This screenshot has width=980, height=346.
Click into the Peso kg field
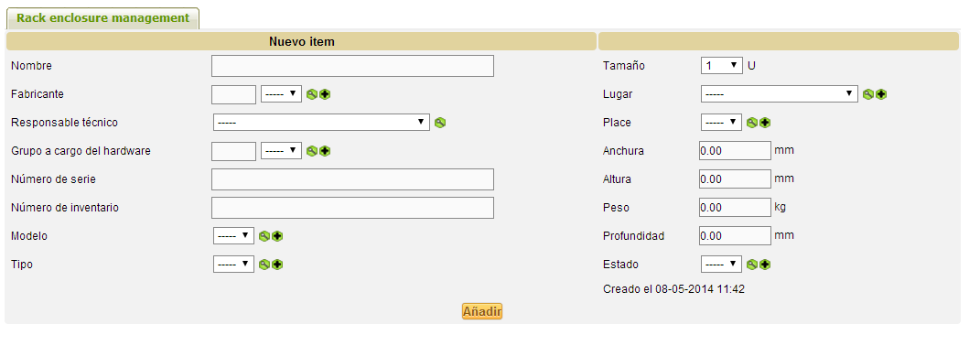coord(735,207)
